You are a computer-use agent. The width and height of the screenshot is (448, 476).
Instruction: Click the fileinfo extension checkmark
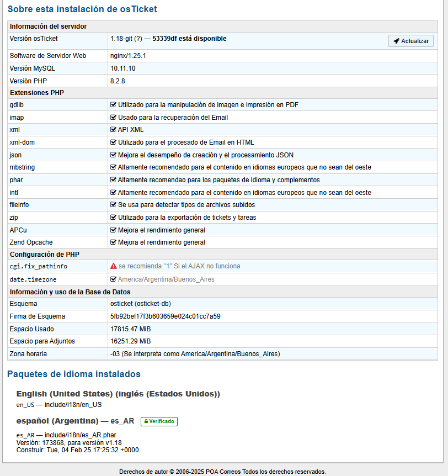[114, 205]
